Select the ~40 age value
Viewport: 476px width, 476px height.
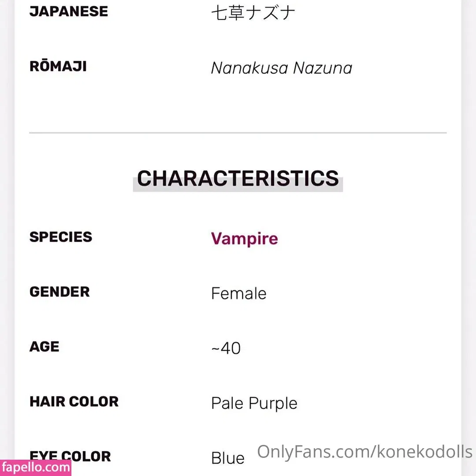(226, 349)
